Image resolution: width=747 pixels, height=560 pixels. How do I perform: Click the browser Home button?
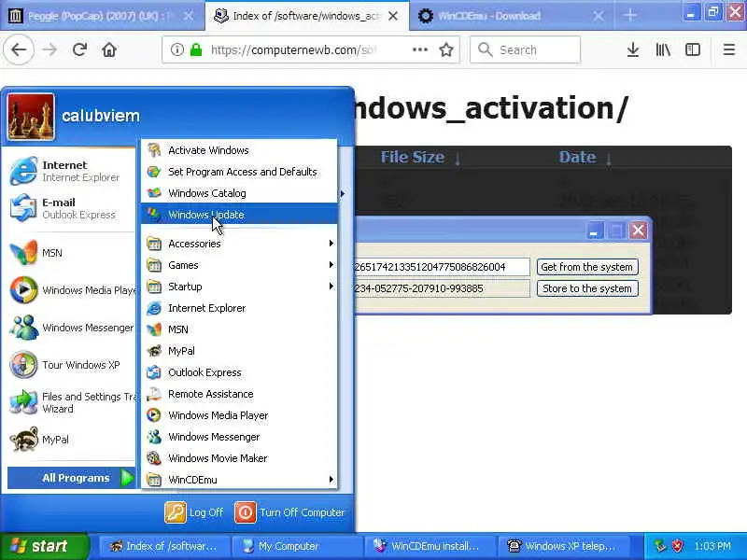[x=109, y=49]
